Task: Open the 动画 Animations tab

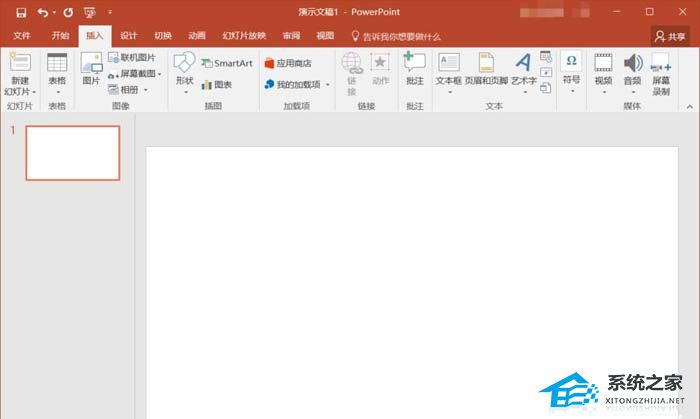Action: click(197, 35)
